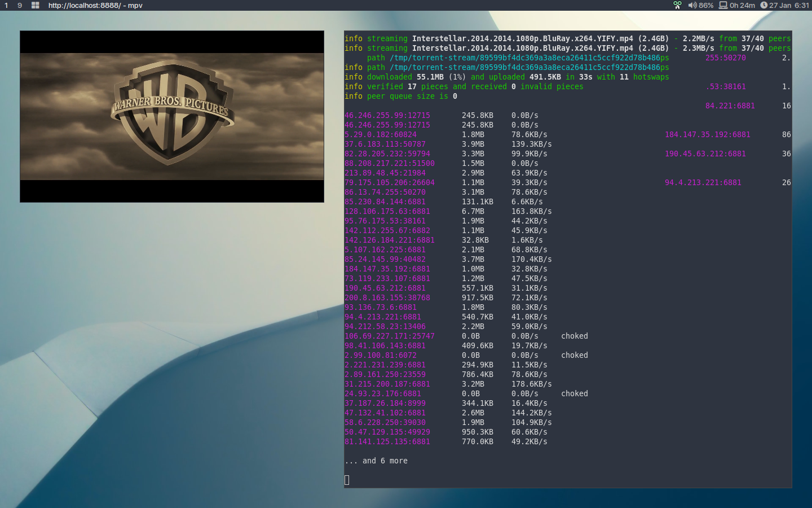This screenshot has width=812, height=508.
Task: Click the speaker volume icon
Action: (692, 5)
